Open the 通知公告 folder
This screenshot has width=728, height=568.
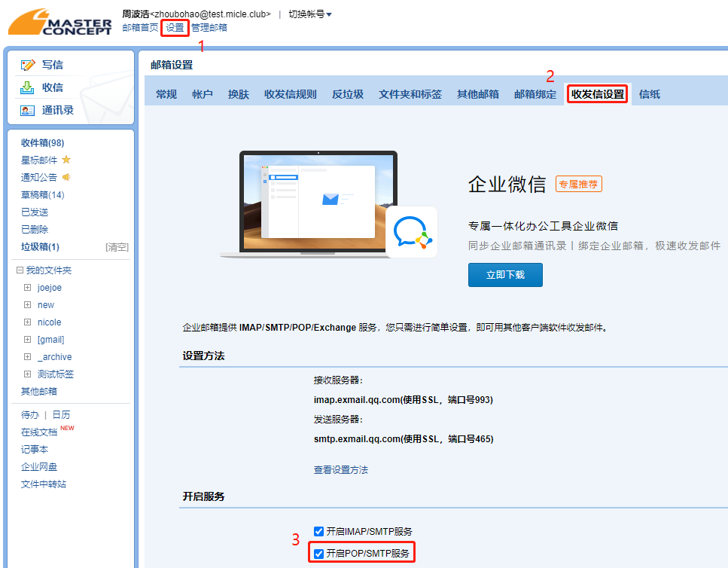click(x=39, y=178)
